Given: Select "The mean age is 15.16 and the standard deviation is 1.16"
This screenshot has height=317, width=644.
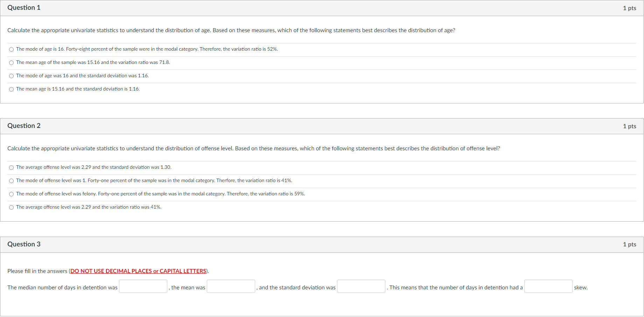Looking at the screenshot, I should pos(11,89).
